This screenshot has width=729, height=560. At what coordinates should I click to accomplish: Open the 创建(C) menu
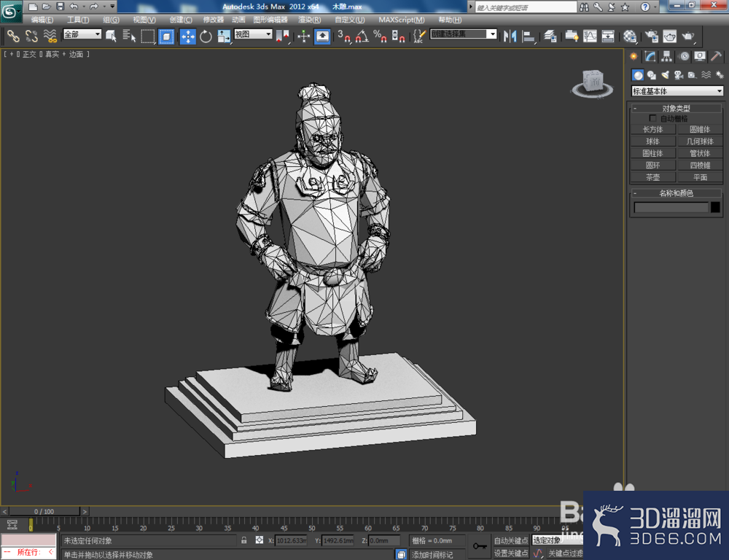180,20
